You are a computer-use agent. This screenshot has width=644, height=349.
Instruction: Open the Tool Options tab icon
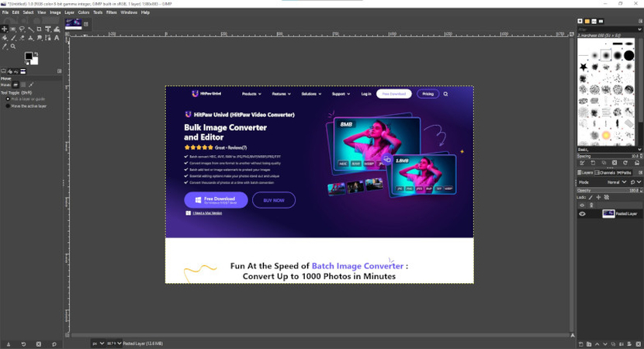tap(4, 71)
